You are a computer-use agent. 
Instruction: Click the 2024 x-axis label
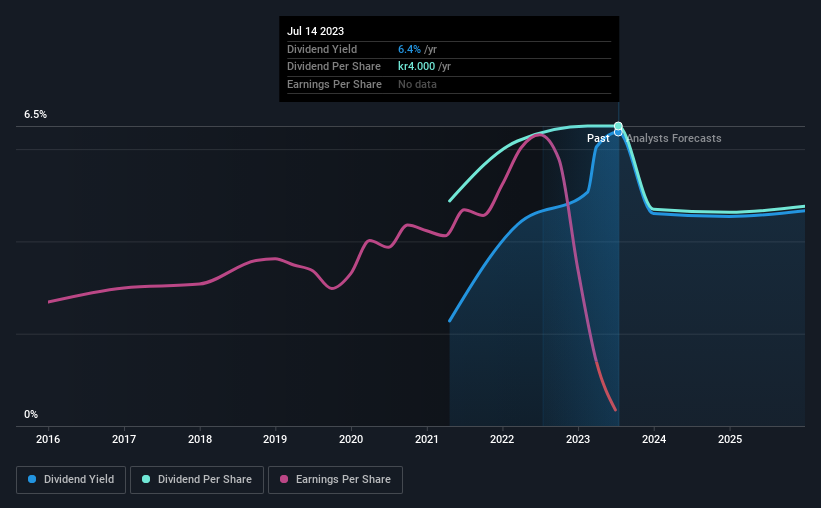tap(654, 439)
